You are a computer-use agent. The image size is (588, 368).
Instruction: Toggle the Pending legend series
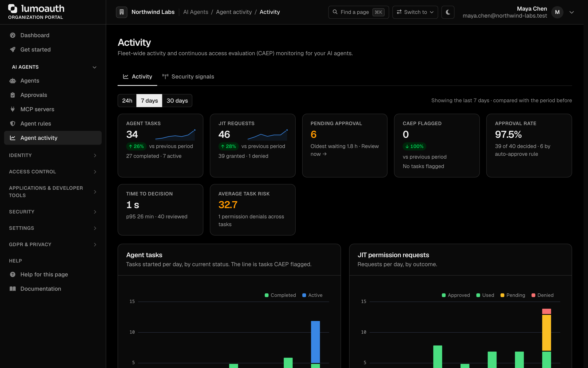coord(513,295)
